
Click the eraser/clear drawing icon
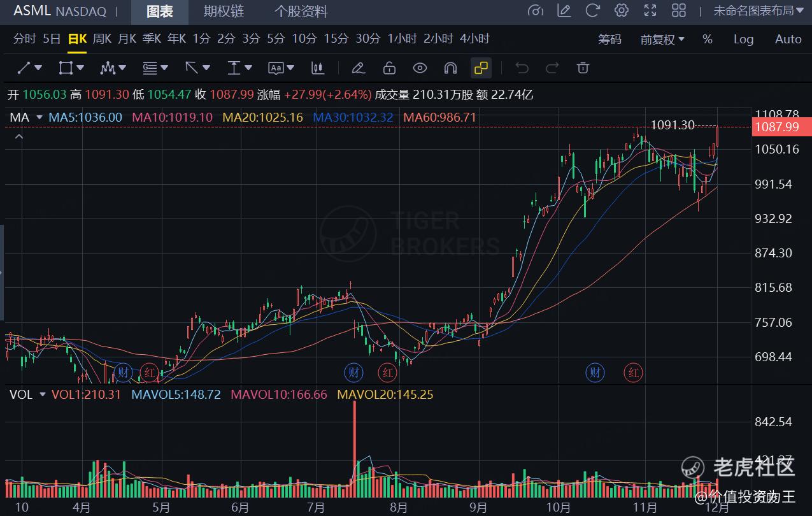click(x=358, y=68)
